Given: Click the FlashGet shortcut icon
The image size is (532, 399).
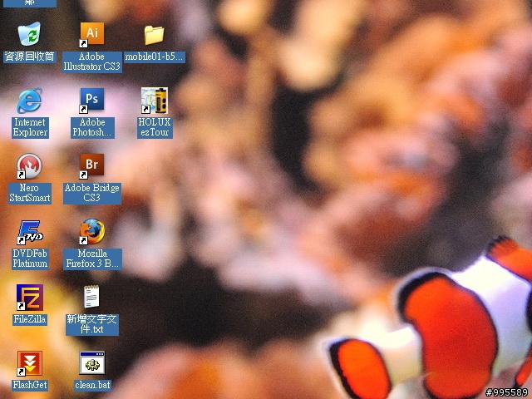Looking at the screenshot, I should (x=30, y=363).
